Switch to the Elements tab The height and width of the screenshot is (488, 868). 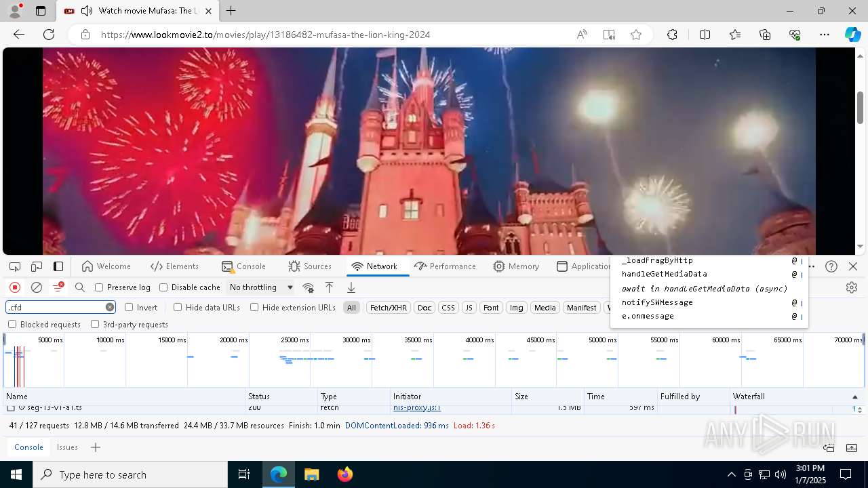coord(174,266)
